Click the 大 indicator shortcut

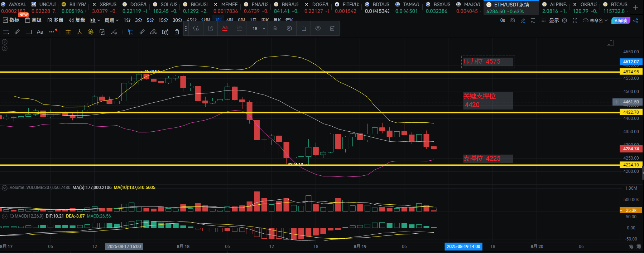point(80,32)
